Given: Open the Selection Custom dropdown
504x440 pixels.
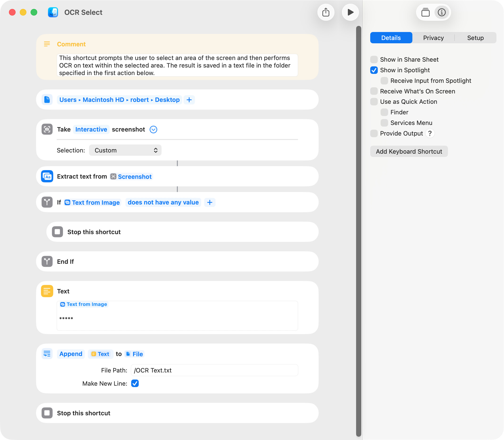Looking at the screenshot, I should click(125, 150).
